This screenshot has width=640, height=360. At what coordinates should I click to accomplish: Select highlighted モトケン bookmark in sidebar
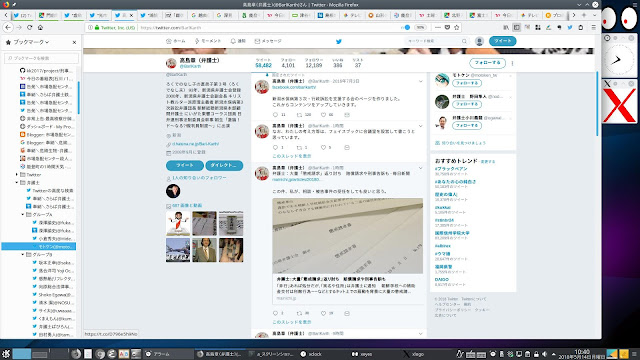(38, 247)
